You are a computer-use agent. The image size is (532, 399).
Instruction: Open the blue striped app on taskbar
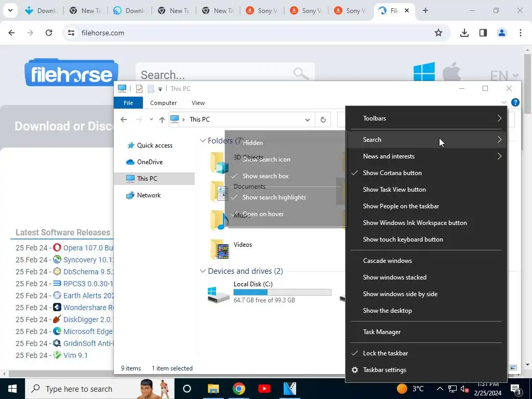tap(290, 389)
